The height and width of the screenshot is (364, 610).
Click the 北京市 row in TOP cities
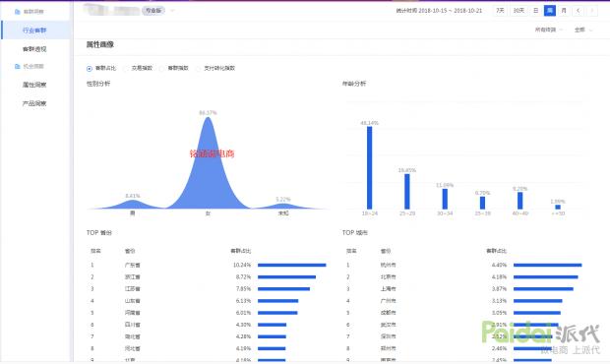coord(463,277)
